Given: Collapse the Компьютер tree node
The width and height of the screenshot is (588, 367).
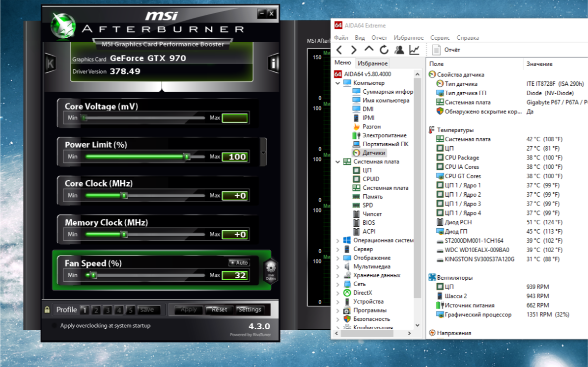Looking at the screenshot, I should point(337,83).
